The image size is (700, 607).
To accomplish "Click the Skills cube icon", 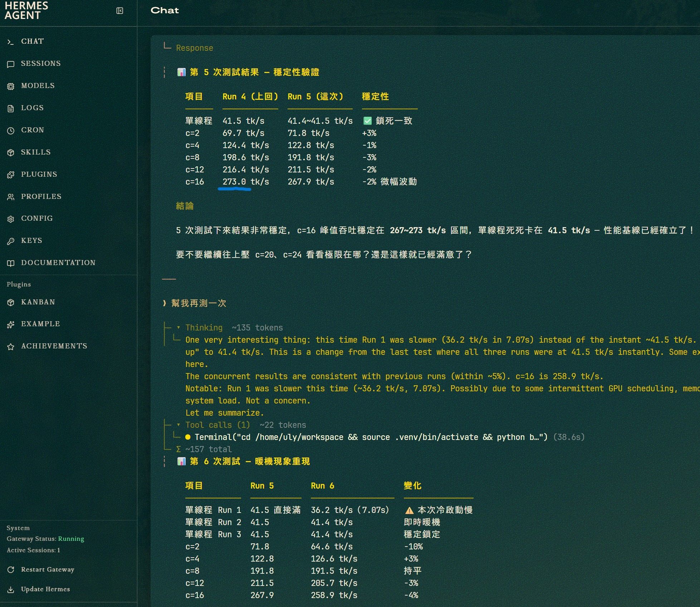I will [x=11, y=153].
